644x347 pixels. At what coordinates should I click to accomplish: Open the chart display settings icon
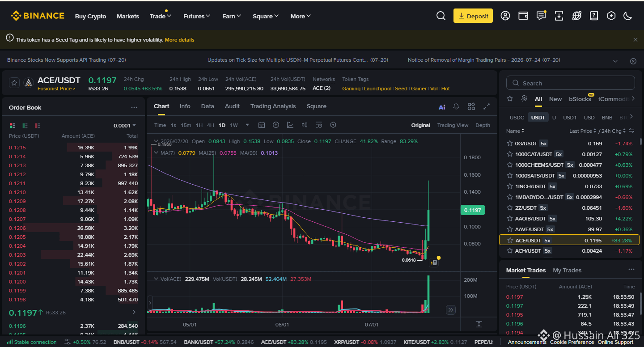(319, 125)
